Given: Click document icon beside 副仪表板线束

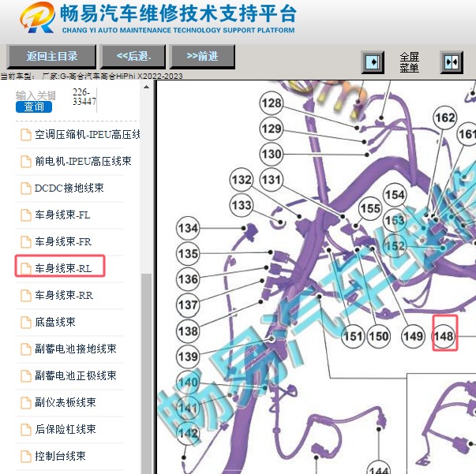Looking at the screenshot, I should (26, 402).
